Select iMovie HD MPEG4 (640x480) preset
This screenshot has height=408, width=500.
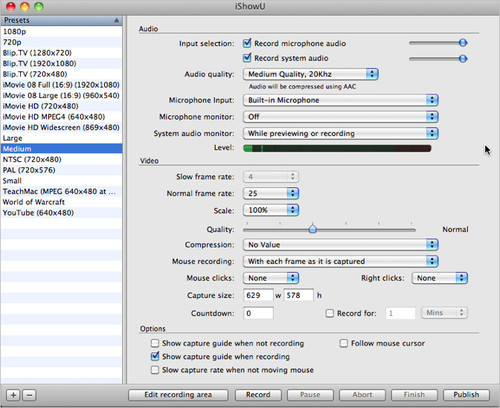pos(61,117)
